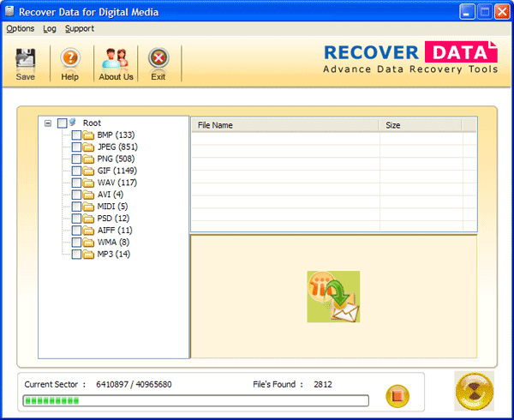Open Help from the toolbar
The image size is (514, 420).
(70, 58)
